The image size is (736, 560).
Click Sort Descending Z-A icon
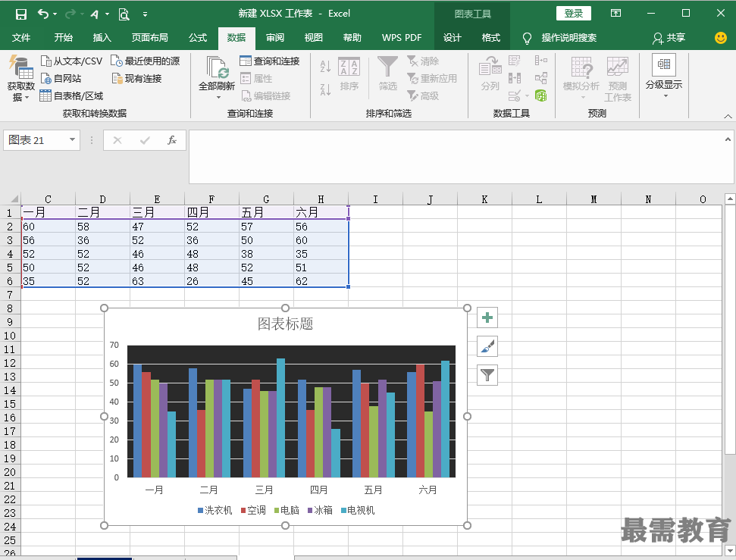click(325, 89)
